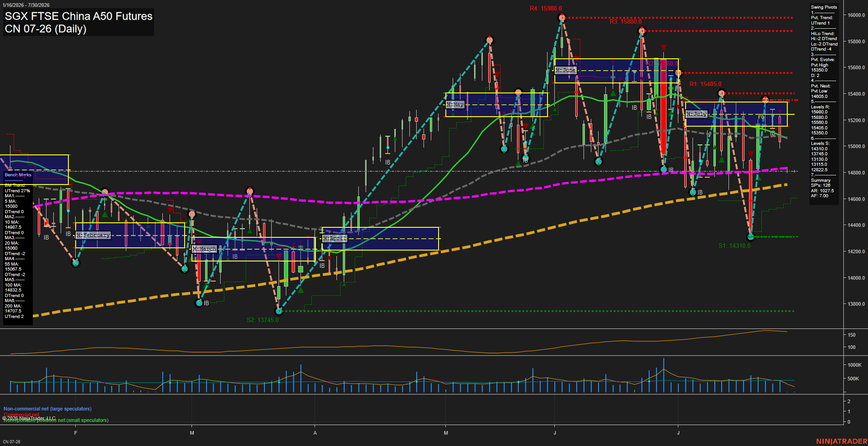Select the 15560.0 level in Levels R
Viewport: 868px width, 446px height.
[819, 123]
